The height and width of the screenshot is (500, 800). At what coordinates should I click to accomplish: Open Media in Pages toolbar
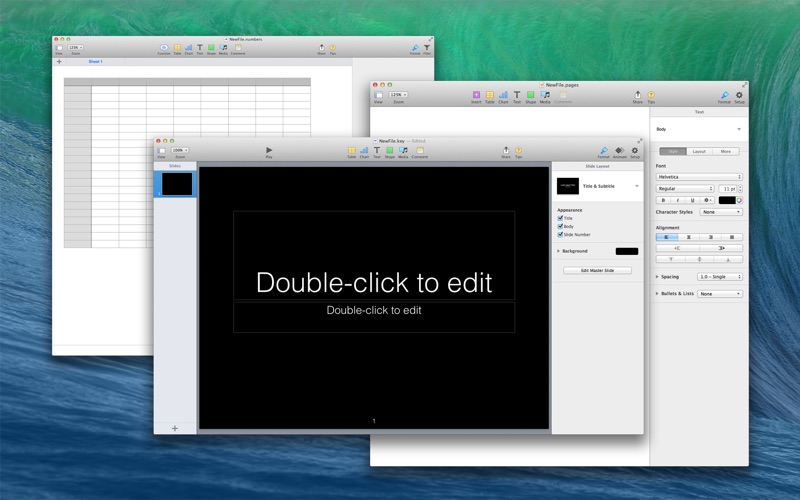[545, 95]
